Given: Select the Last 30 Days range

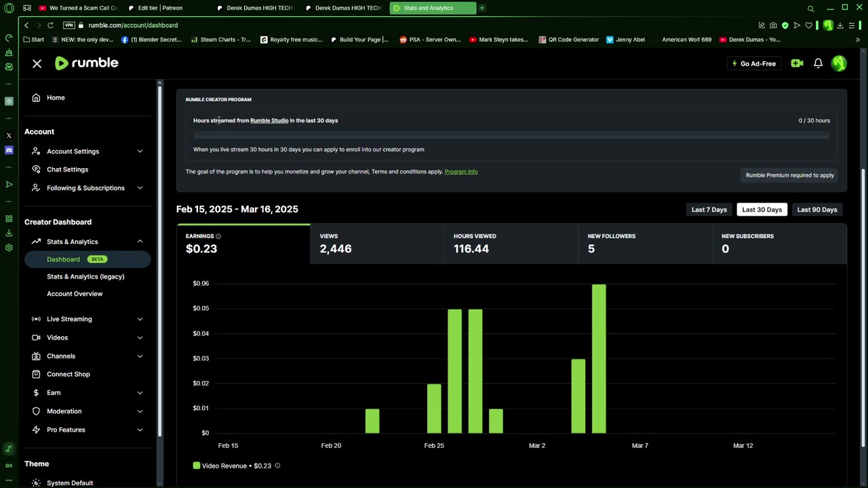Looking at the screenshot, I should point(762,209).
